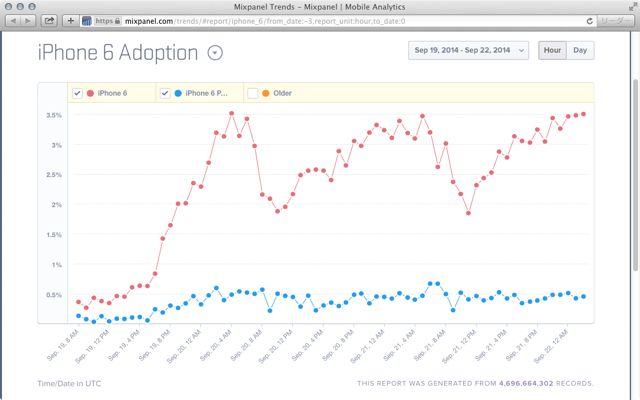
Task: Open the Sep 19 - Sep 22 date range picker
Action: coord(468,50)
